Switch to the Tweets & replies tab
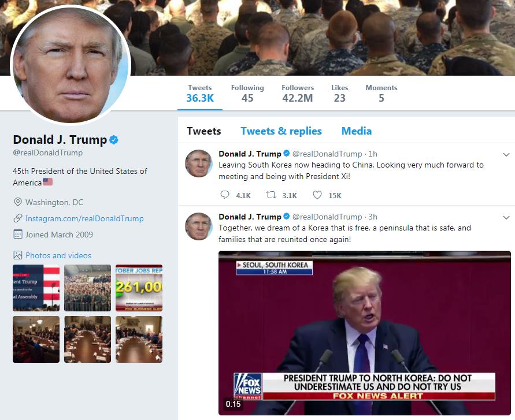The width and height of the screenshot is (515, 420). [x=281, y=131]
